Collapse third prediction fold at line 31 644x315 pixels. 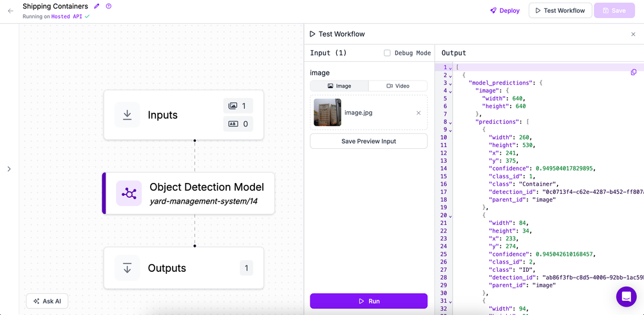pyautogui.click(x=450, y=302)
